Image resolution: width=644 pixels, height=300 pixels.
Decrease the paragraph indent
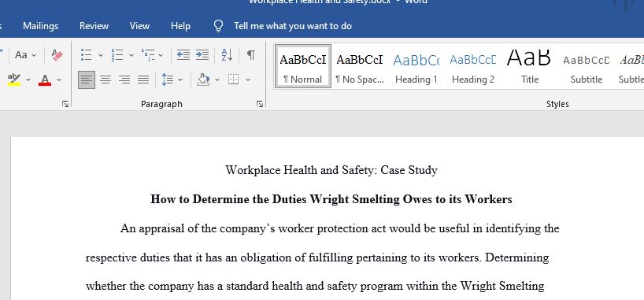(183, 54)
